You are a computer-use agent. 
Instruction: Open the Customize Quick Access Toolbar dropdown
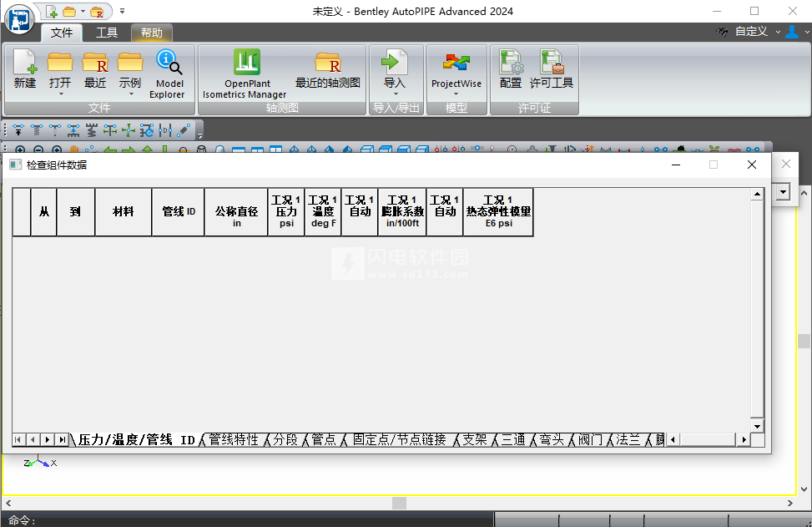point(122,11)
